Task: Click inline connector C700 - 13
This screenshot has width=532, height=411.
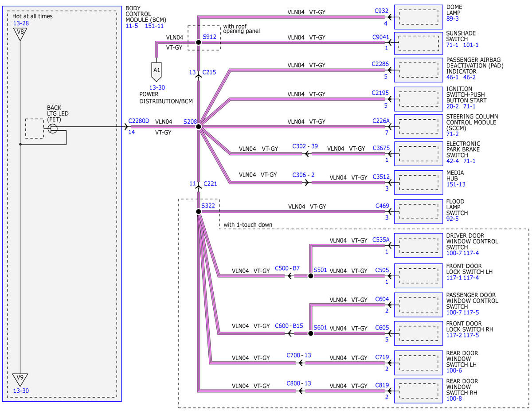Action: click(299, 355)
